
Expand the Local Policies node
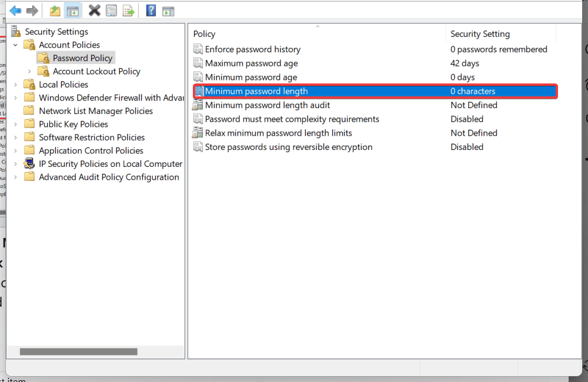pyautogui.click(x=15, y=85)
